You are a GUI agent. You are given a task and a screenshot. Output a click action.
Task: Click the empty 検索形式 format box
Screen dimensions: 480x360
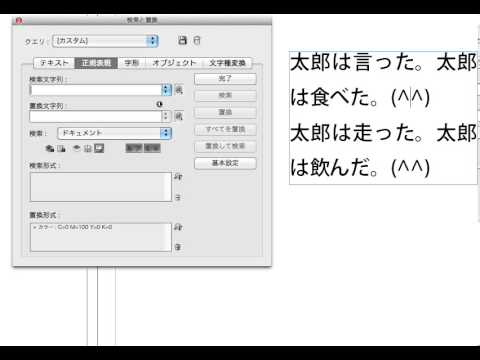coord(101,187)
